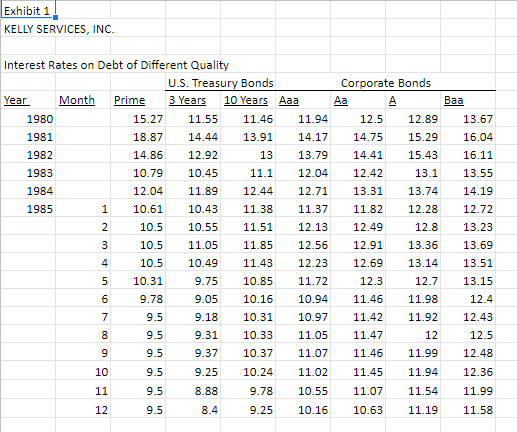Select the 'Year' column header cell

coord(28,100)
